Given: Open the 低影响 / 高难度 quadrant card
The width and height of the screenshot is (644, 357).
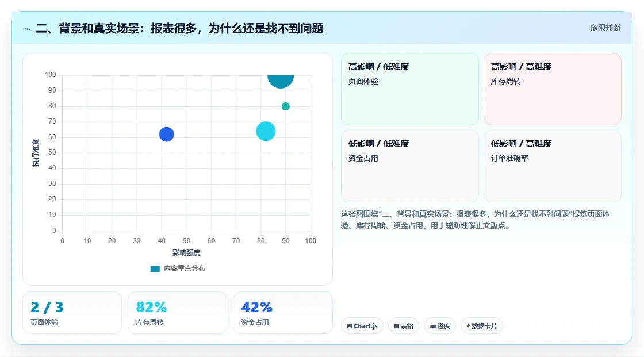Looking at the screenshot, I should click(553, 166).
